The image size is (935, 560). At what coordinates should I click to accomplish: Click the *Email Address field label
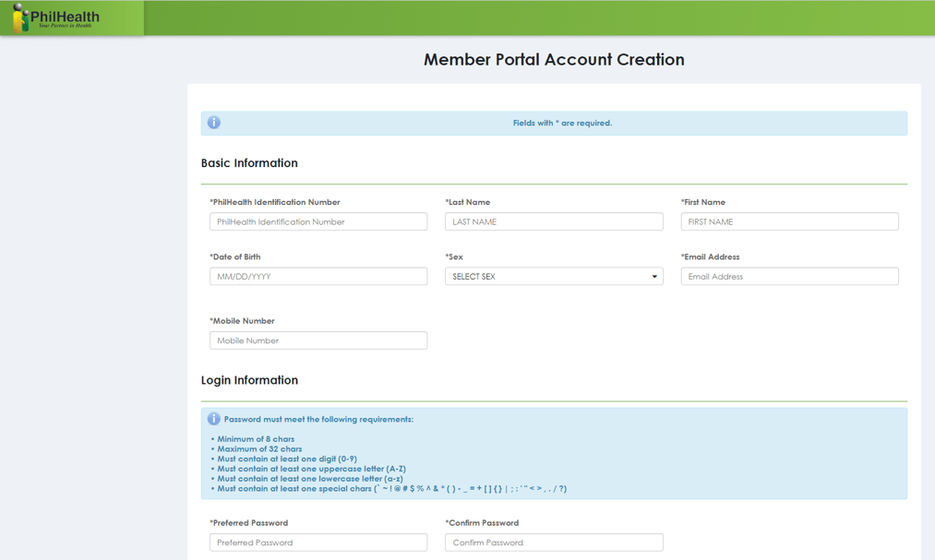coord(710,257)
